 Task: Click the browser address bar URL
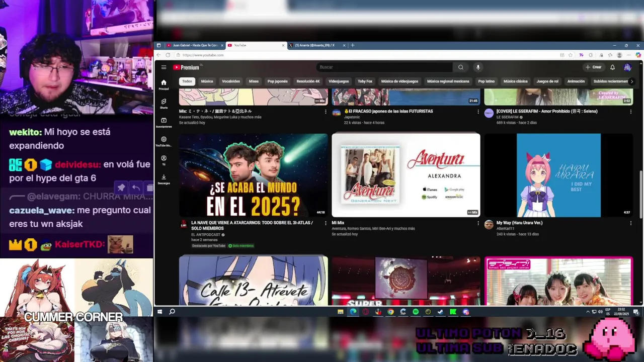(203, 55)
